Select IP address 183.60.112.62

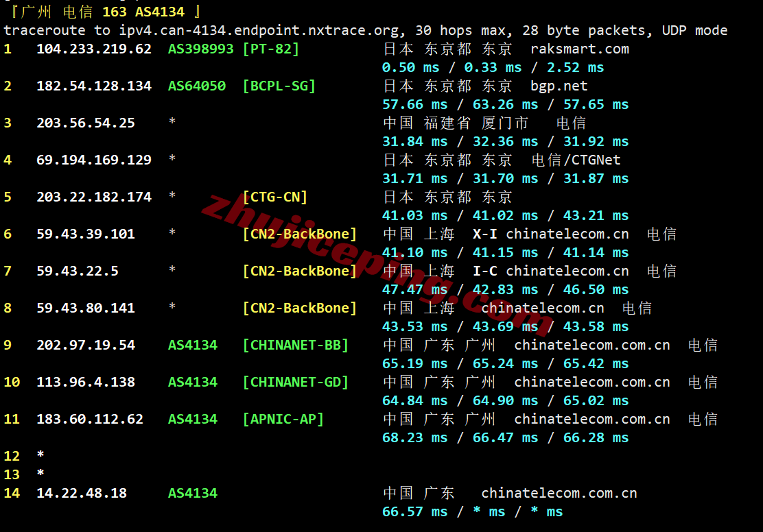point(90,419)
